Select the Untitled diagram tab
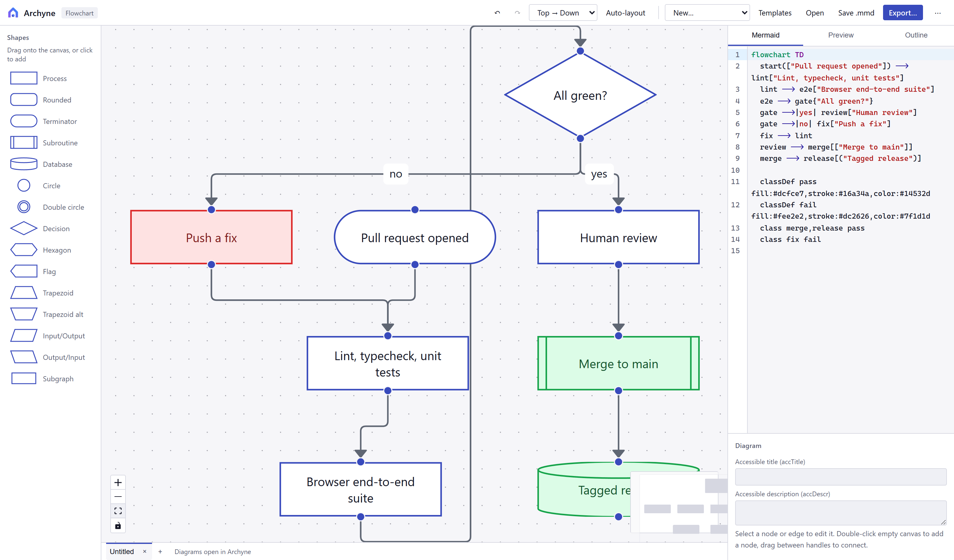The image size is (954, 560). pos(122,552)
